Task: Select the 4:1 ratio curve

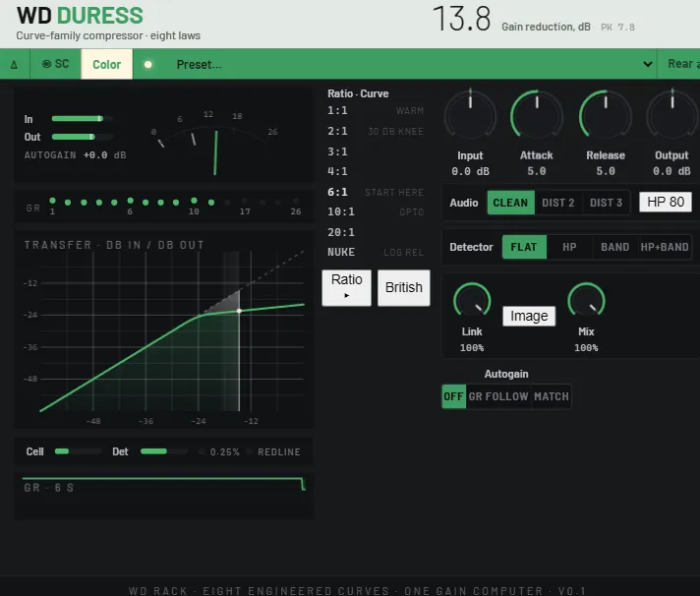Action: [x=376, y=171]
